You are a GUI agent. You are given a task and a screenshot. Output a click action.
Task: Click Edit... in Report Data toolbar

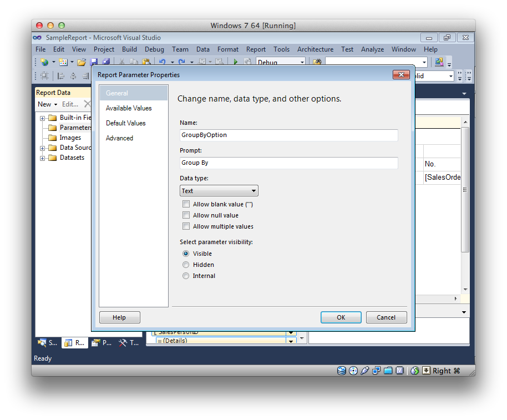click(70, 104)
